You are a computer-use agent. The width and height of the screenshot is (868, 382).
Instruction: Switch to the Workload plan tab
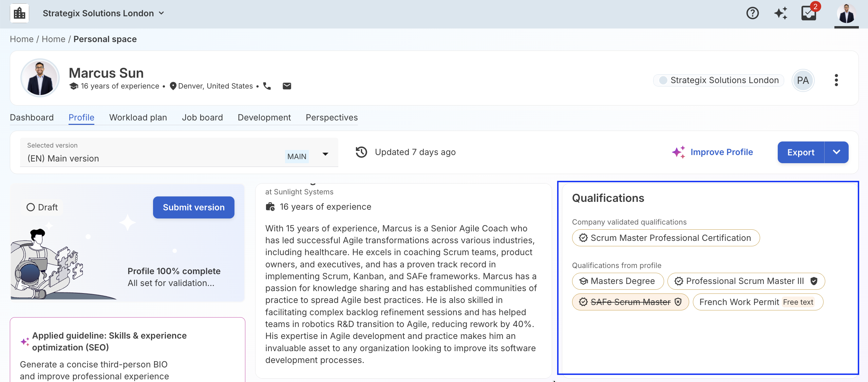(x=138, y=117)
